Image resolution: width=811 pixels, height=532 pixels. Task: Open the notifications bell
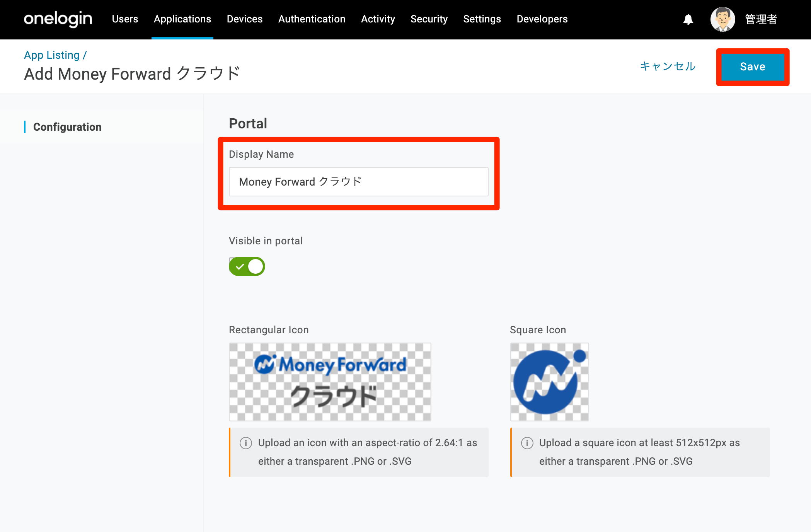[688, 19]
